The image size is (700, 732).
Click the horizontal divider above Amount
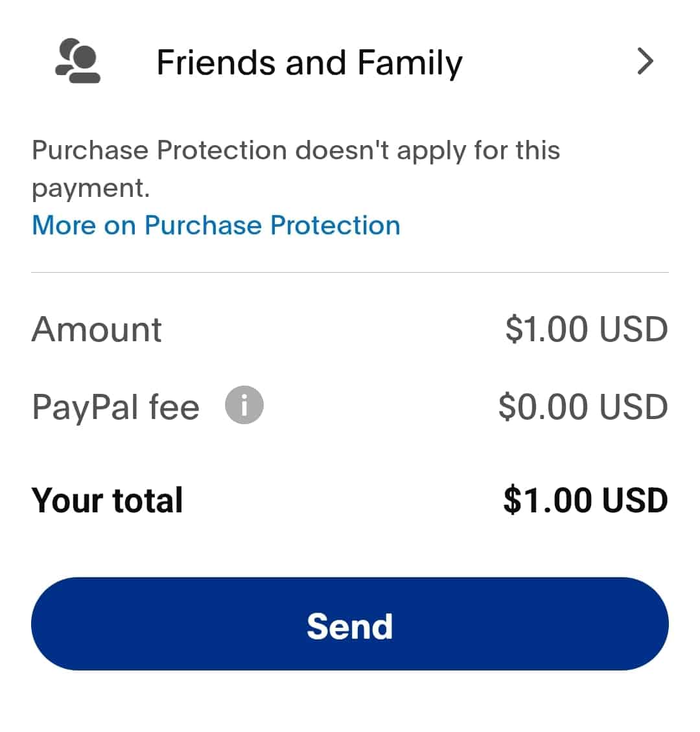[350, 271]
